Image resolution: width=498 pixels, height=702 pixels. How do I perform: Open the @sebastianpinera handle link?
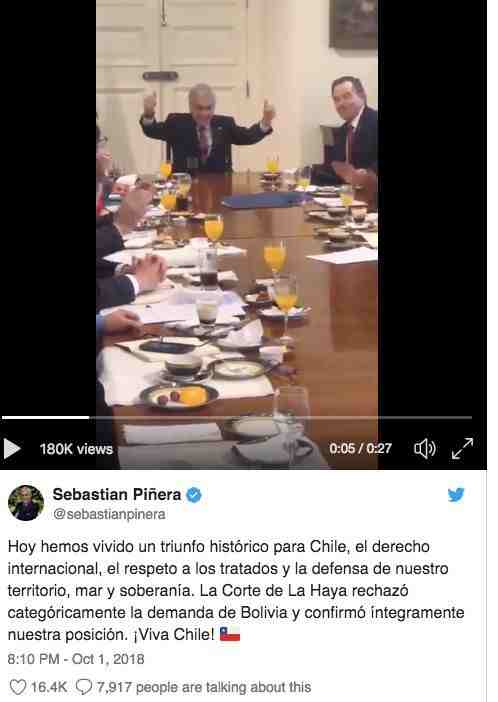109,514
